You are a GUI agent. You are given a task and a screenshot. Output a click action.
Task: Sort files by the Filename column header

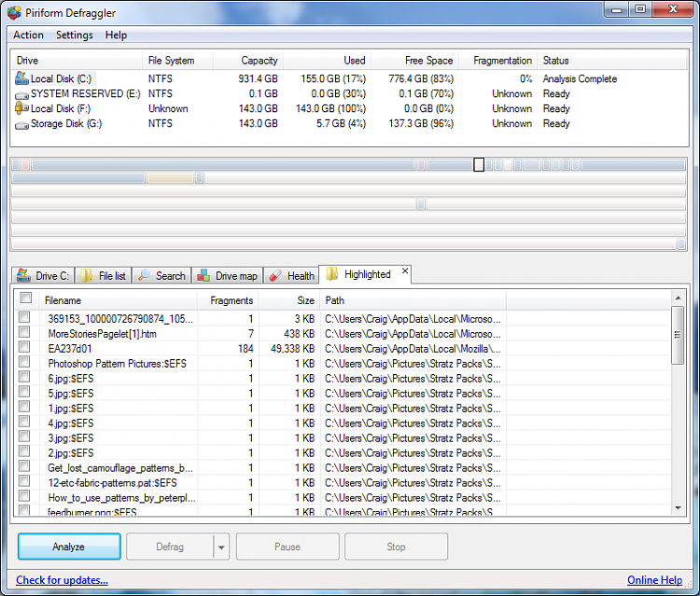click(x=118, y=300)
